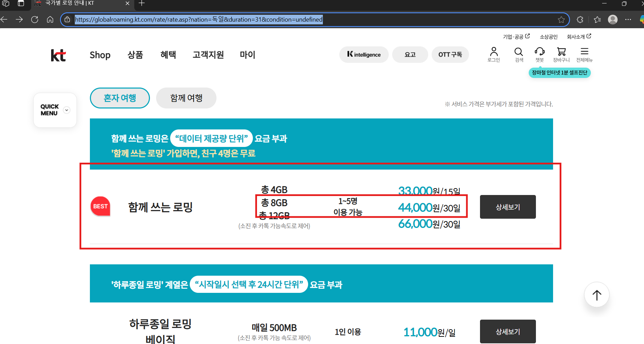Image resolution: width=644 pixels, height=344 pixels.
Task: Click the 총 4GB data option
Action: [274, 190]
